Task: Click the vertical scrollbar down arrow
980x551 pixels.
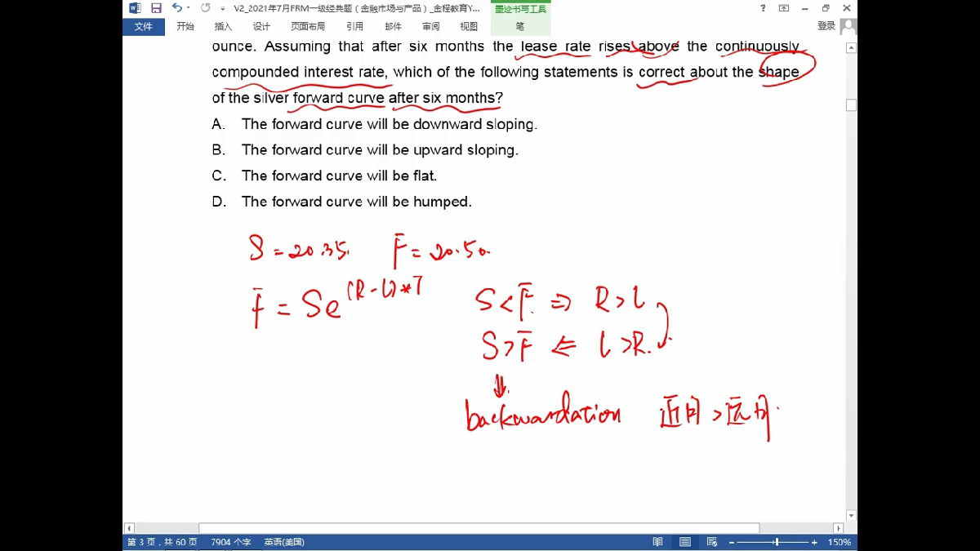Action: point(851,516)
